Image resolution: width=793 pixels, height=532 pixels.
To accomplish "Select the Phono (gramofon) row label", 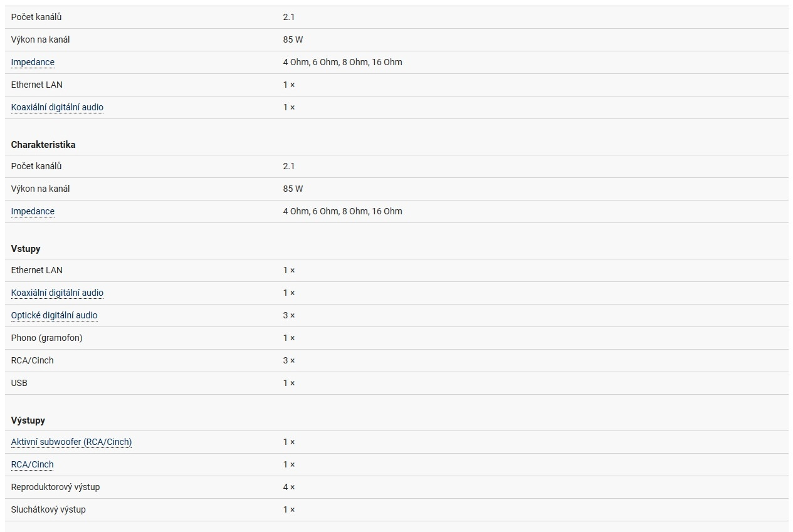I will pos(47,338).
